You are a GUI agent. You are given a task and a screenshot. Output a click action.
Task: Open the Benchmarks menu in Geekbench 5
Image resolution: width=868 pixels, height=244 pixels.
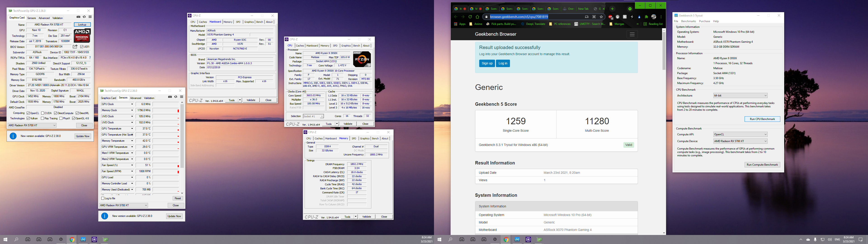tap(688, 21)
